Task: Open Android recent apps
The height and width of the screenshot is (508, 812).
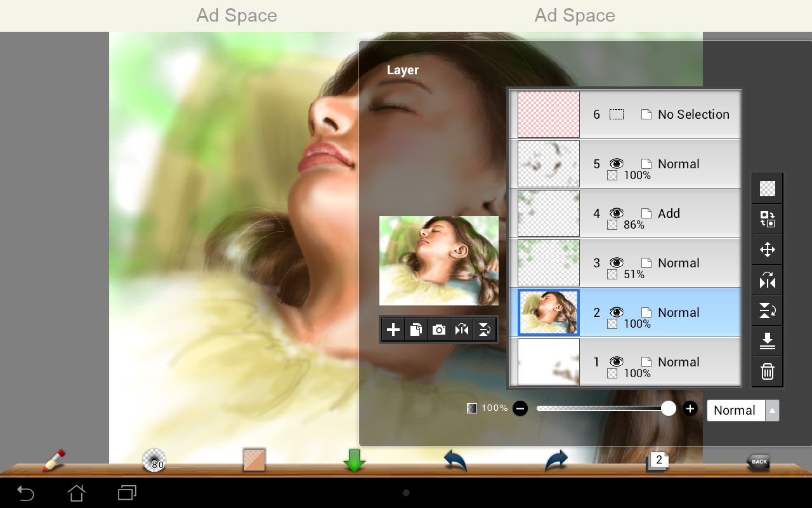Action: click(127, 493)
